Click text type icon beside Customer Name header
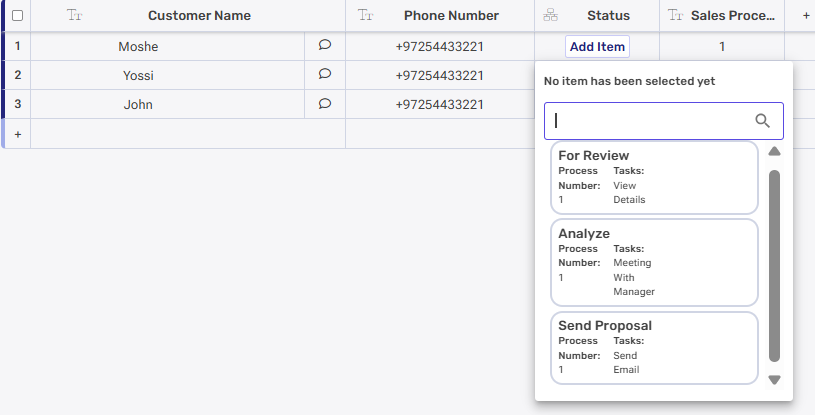 point(74,16)
